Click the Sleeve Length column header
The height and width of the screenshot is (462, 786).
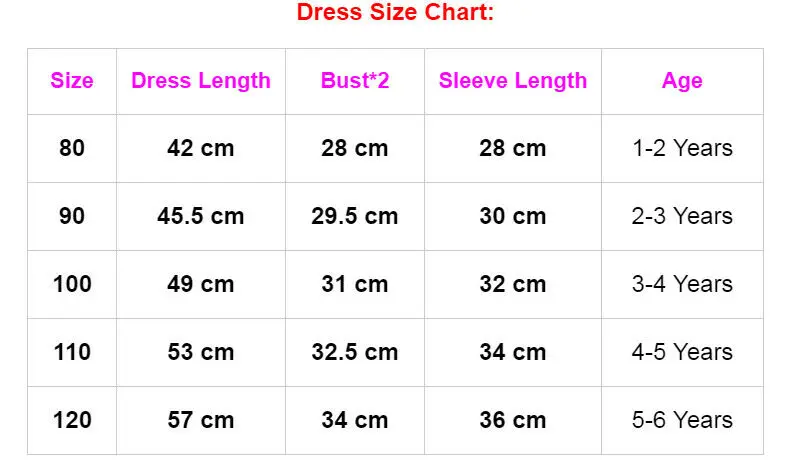(513, 81)
